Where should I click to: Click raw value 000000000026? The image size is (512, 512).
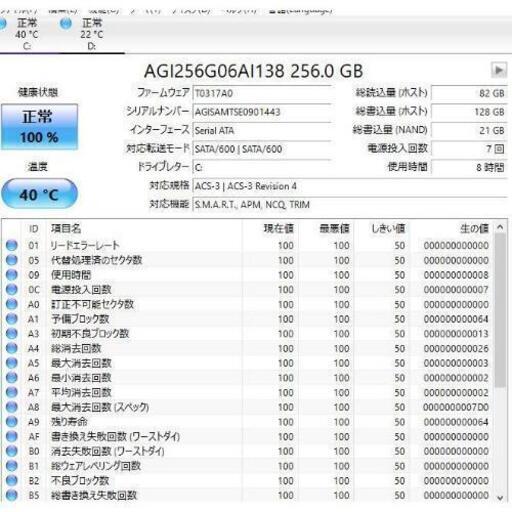pyautogui.click(x=456, y=348)
